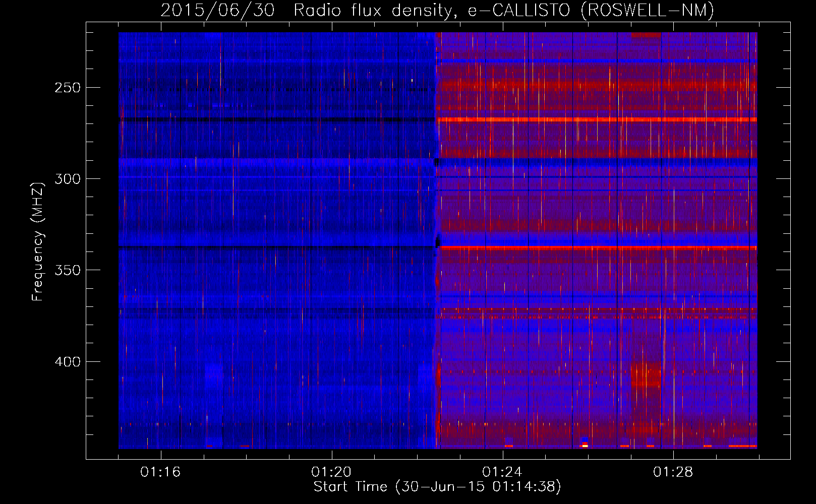Click the blue-to-red transition edge near 01:22
This screenshot has height=504, width=816.
(x=437, y=242)
